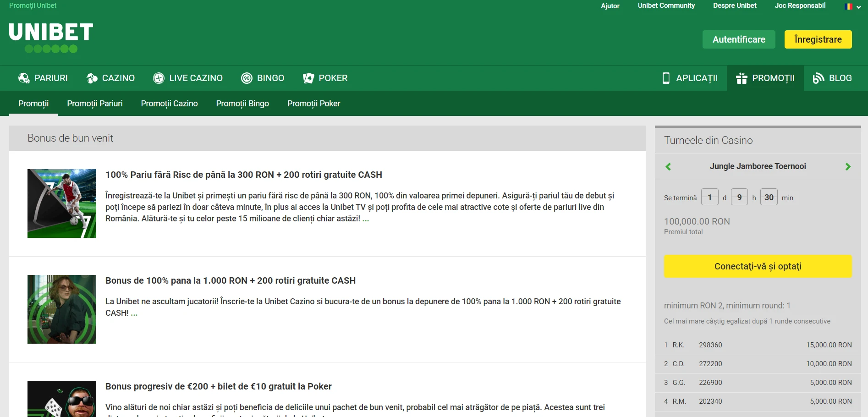Click the leaderboard row for R.K.
Screen dimensions: 868x417
(758, 345)
